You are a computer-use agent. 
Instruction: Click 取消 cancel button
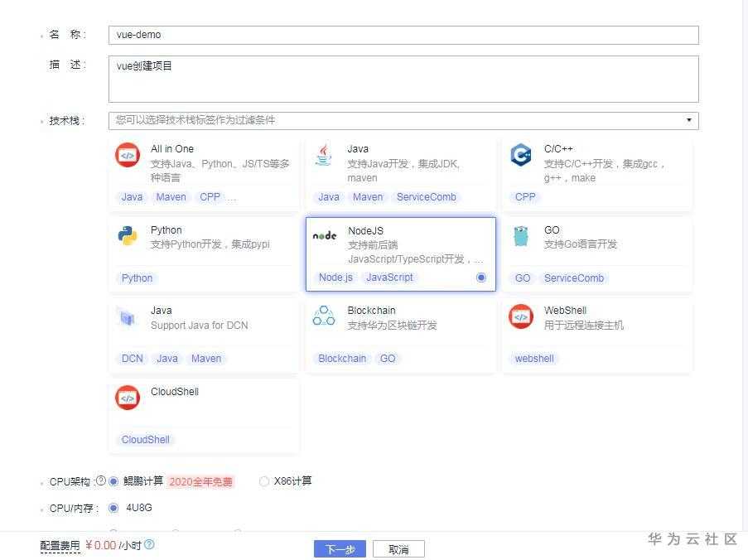pos(398,549)
